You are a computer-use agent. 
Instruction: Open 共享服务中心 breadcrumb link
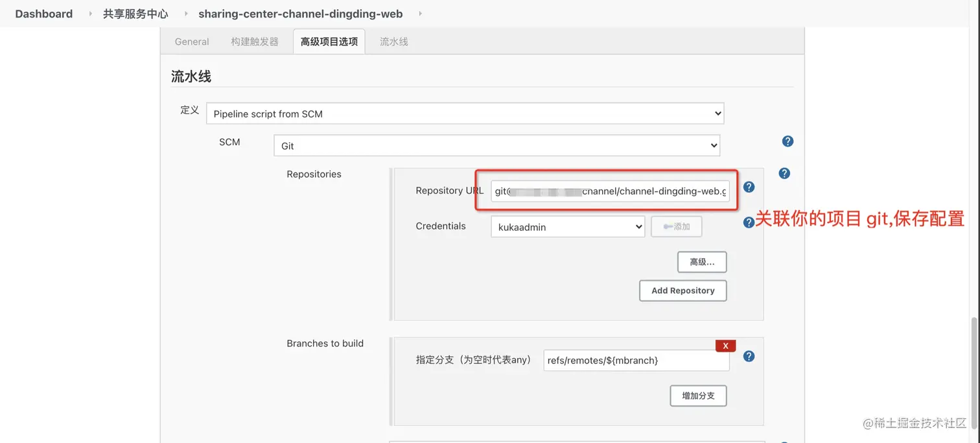click(x=135, y=14)
